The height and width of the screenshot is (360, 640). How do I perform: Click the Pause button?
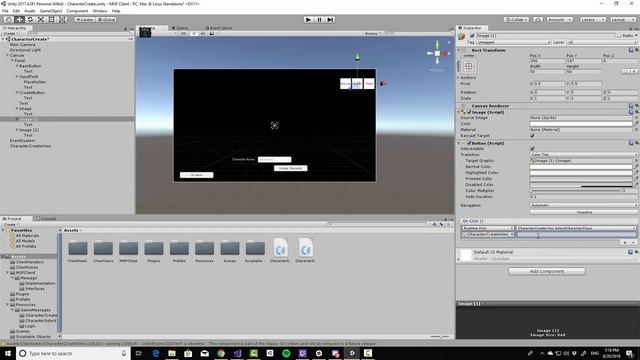[320, 20]
